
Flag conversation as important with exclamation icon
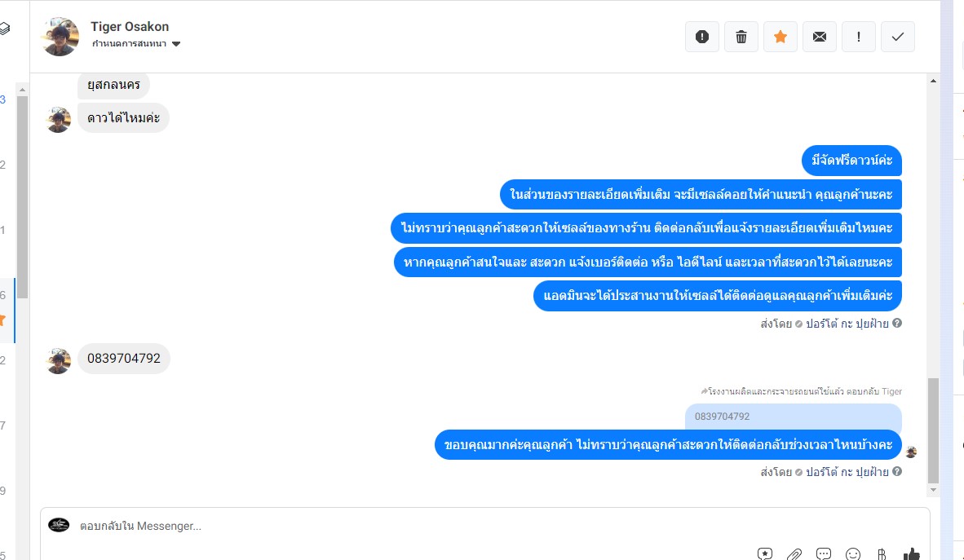coord(859,37)
